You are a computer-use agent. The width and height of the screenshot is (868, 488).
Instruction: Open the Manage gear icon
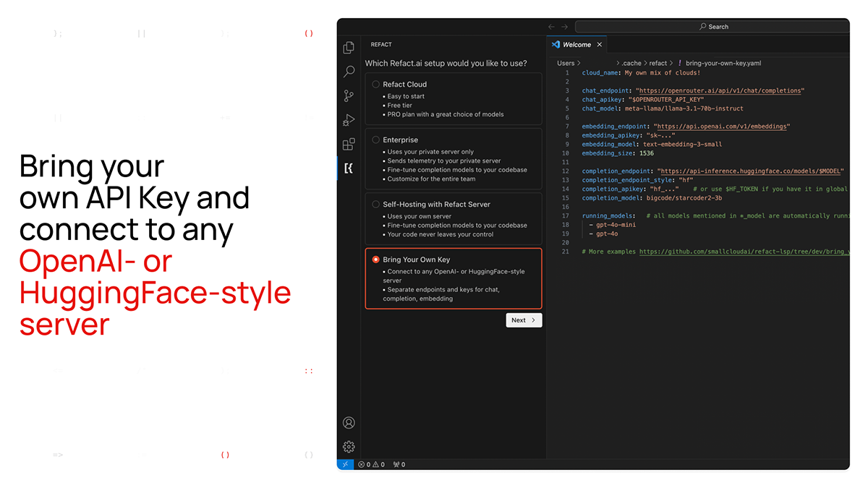[x=349, y=447]
